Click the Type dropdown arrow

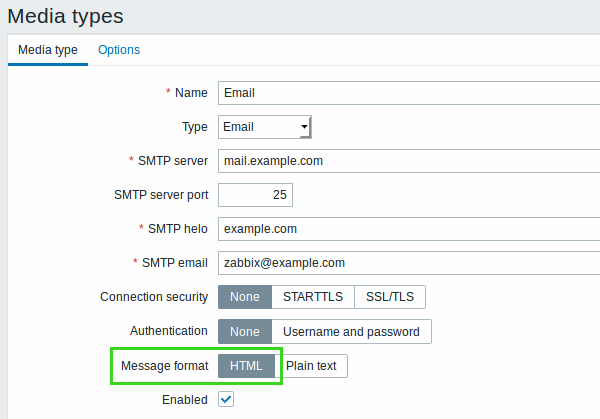click(x=305, y=127)
